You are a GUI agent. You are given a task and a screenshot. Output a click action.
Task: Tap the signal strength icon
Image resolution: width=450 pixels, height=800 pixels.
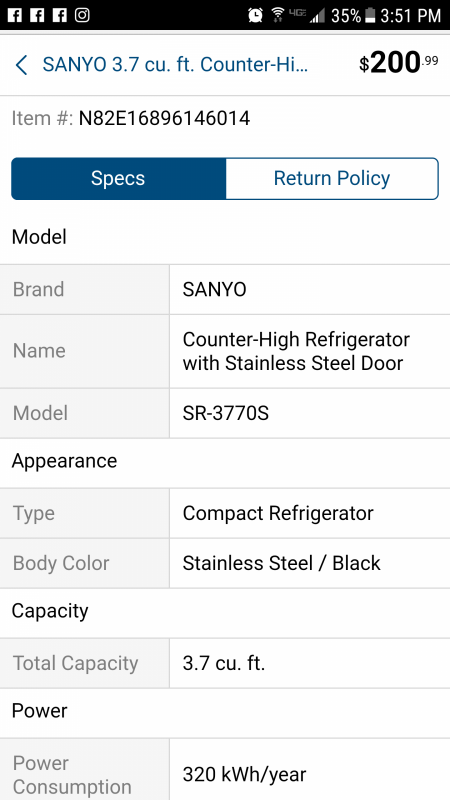pos(317,16)
